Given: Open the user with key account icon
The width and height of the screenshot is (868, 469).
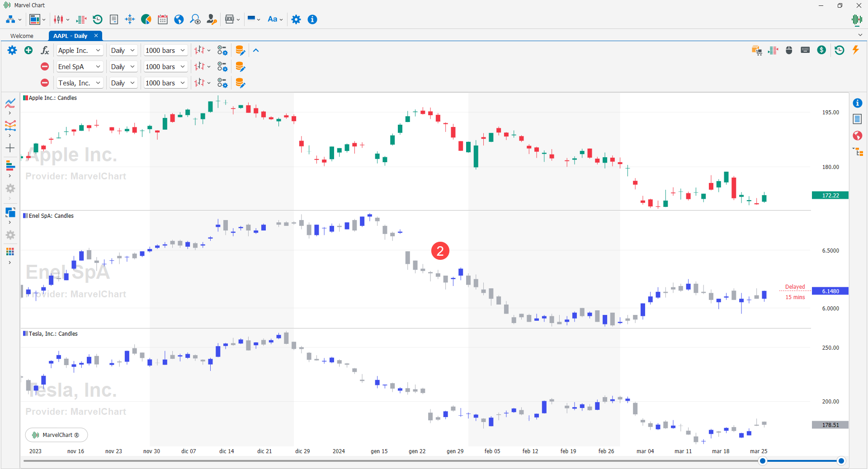Looking at the screenshot, I should click(x=211, y=19).
